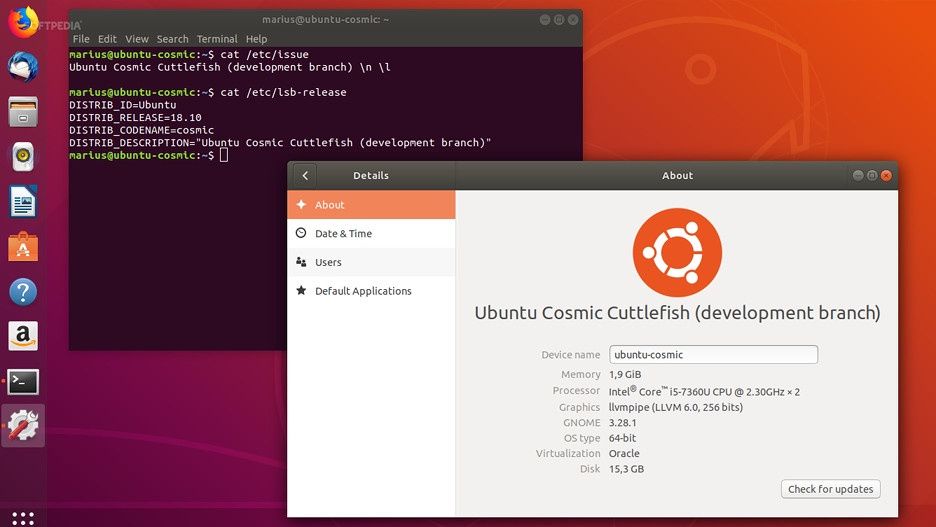
Task: Click the Virtualization value 'Oracle'
Action: point(624,454)
